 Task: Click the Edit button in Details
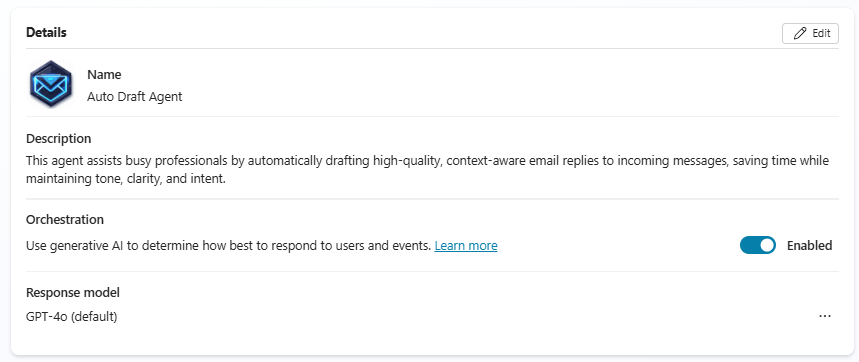click(x=810, y=33)
